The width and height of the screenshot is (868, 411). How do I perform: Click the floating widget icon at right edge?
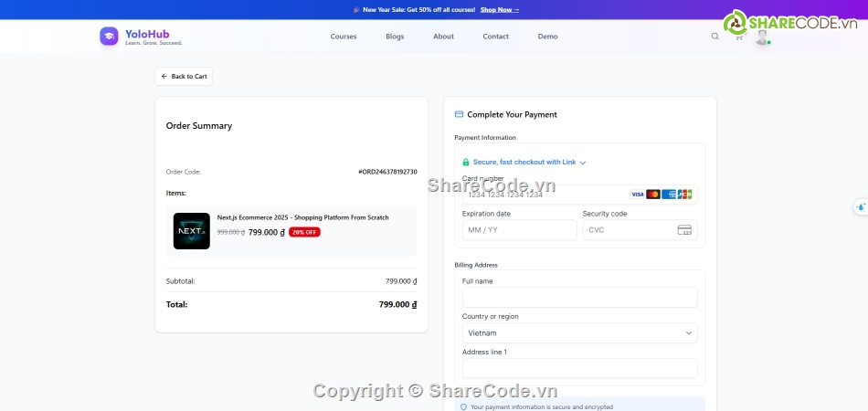tap(860, 206)
